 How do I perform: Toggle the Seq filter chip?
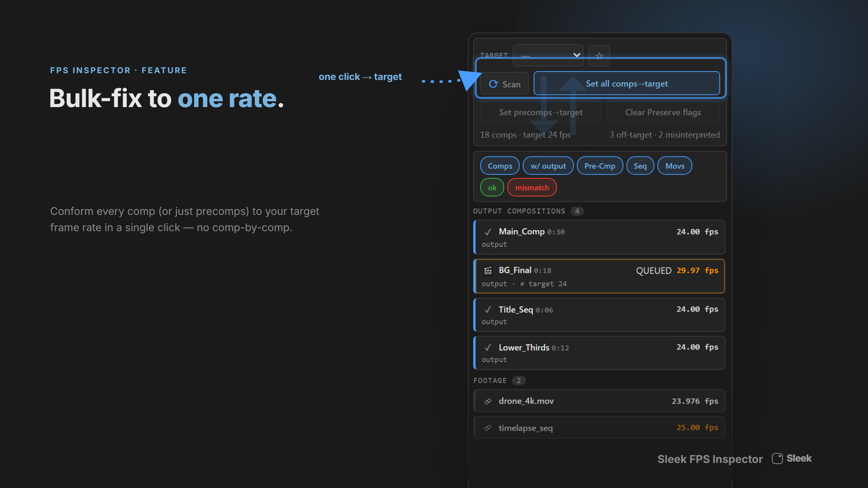coord(640,166)
